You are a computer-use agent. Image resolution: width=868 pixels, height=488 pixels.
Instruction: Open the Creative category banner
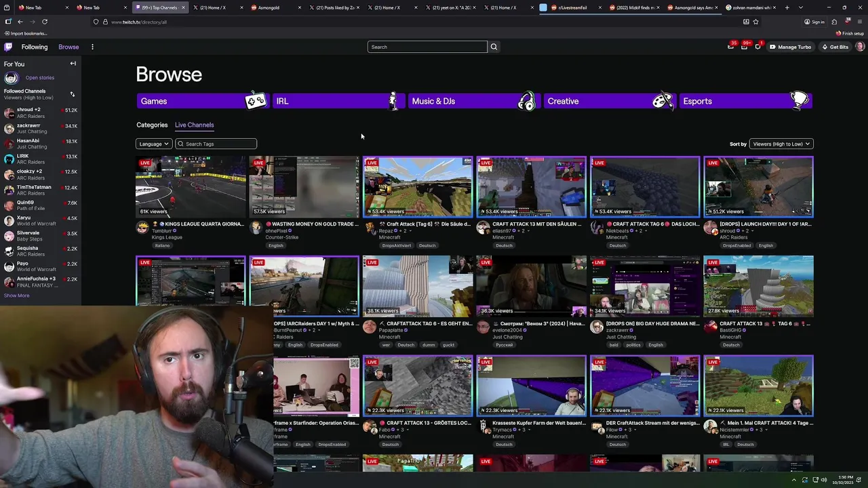pyautogui.click(x=610, y=101)
